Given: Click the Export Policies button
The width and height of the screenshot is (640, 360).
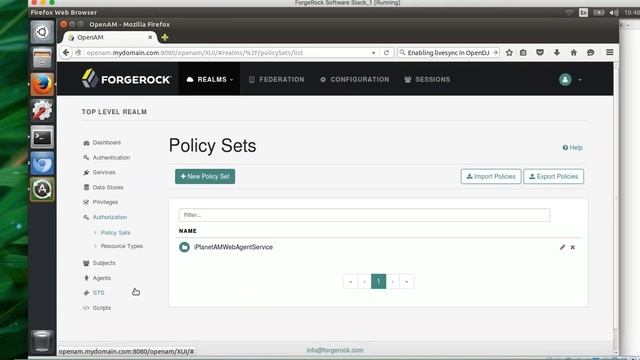Looking at the screenshot, I should [x=554, y=176].
